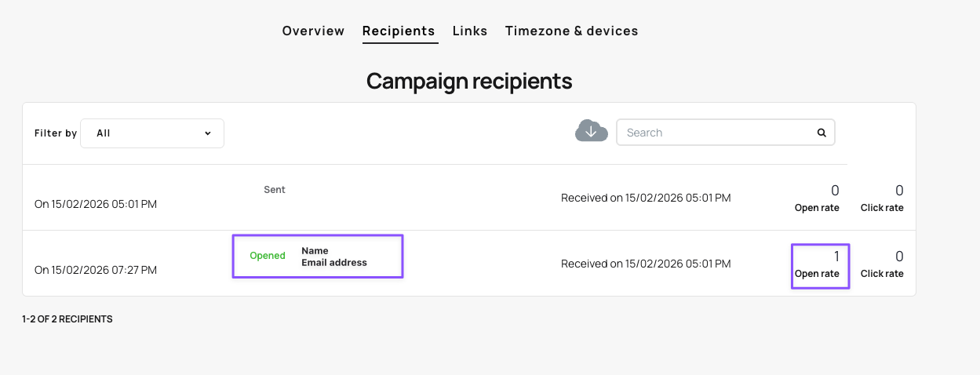Click the green Opened status label

pyautogui.click(x=268, y=256)
